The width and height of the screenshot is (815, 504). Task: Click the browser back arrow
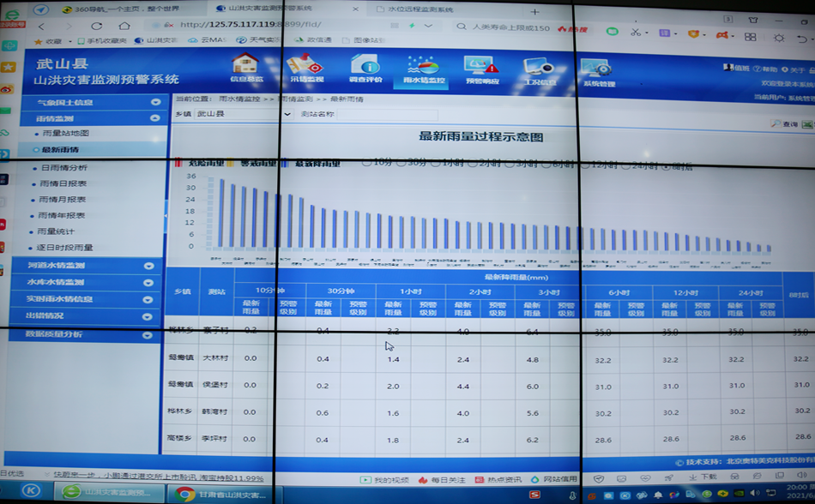coord(41,26)
